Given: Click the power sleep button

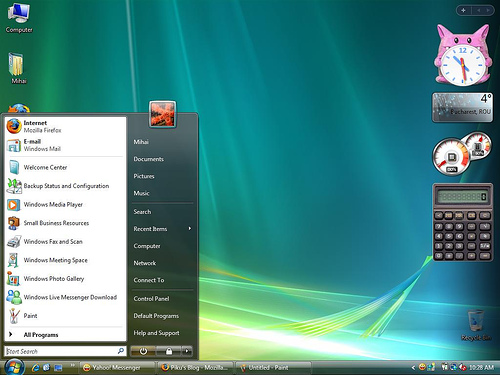Looking at the screenshot, I should (143, 351).
